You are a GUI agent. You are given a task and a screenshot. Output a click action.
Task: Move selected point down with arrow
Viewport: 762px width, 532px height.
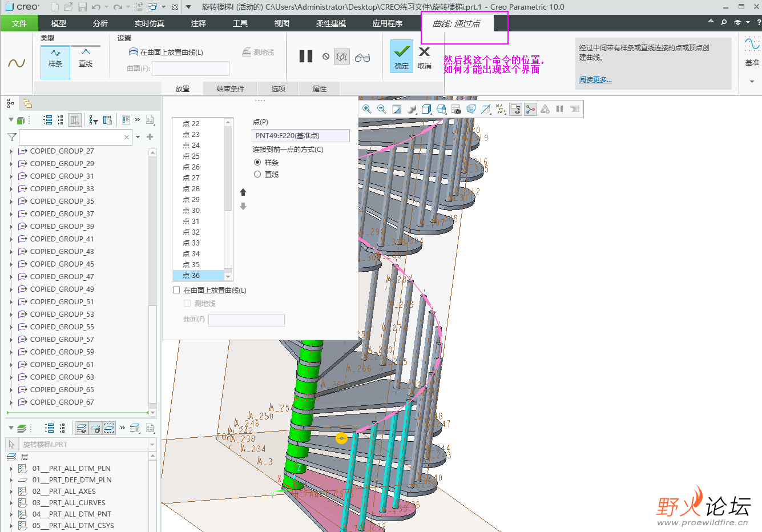click(243, 207)
